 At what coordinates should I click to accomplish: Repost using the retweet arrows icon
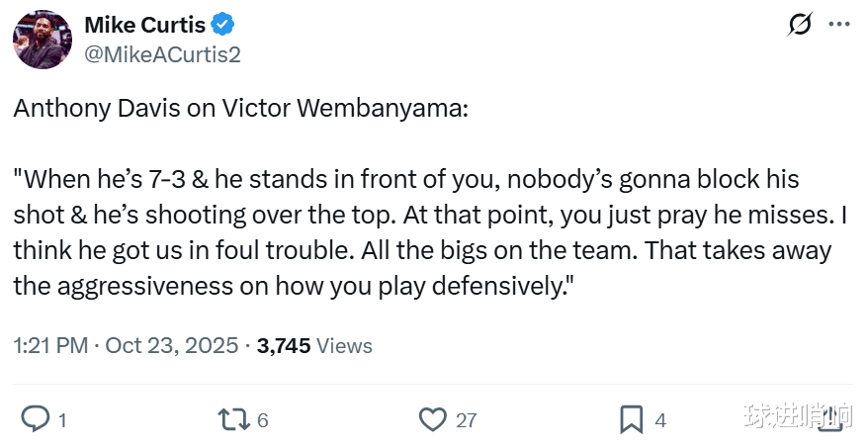233,419
